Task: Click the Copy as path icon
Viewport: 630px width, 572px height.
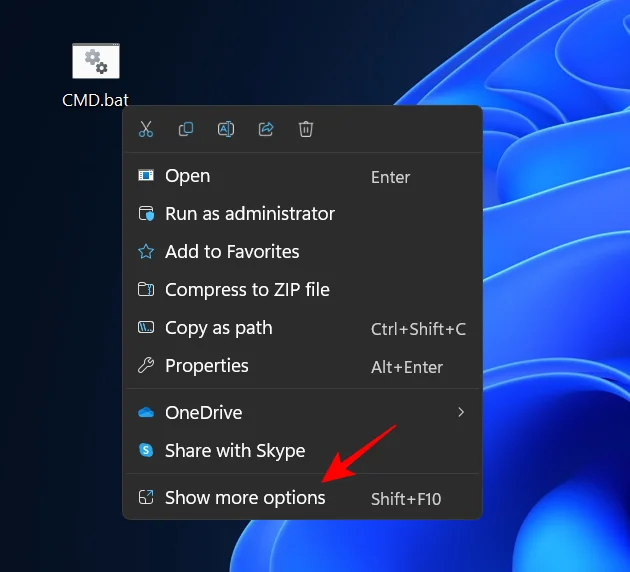Action: (146, 327)
